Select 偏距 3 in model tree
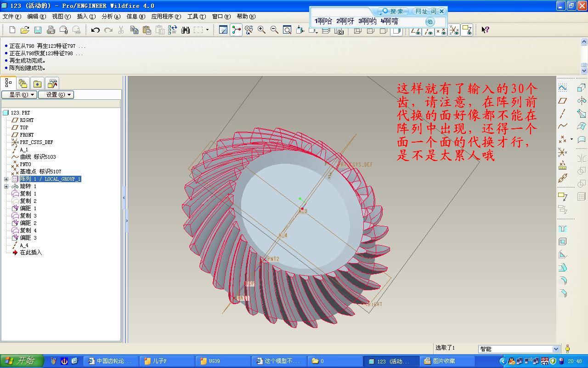 [x=28, y=238]
